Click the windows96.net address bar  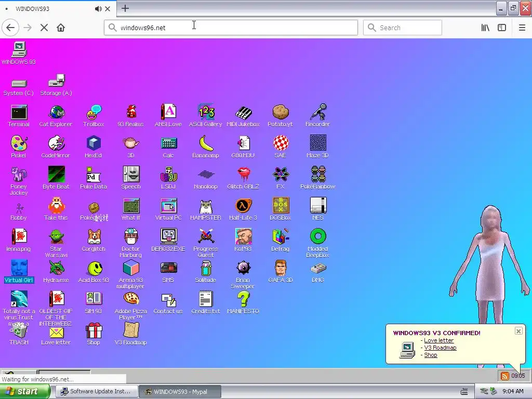pos(231,28)
